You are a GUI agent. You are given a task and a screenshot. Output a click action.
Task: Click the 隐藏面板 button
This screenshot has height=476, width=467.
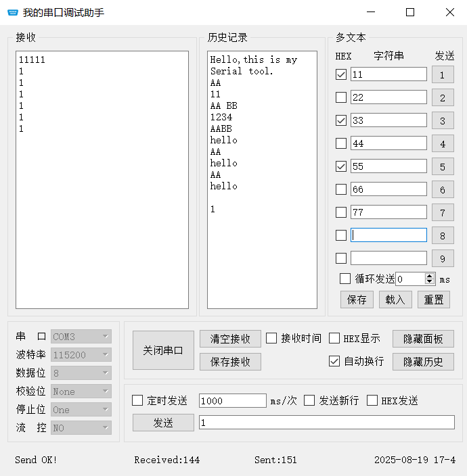point(423,339)
